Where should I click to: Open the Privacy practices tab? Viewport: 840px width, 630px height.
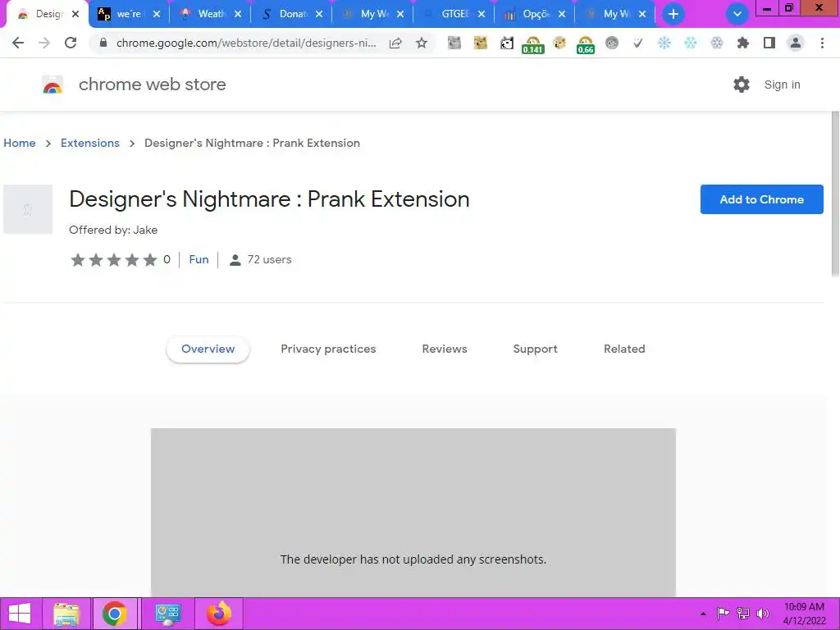328,349
